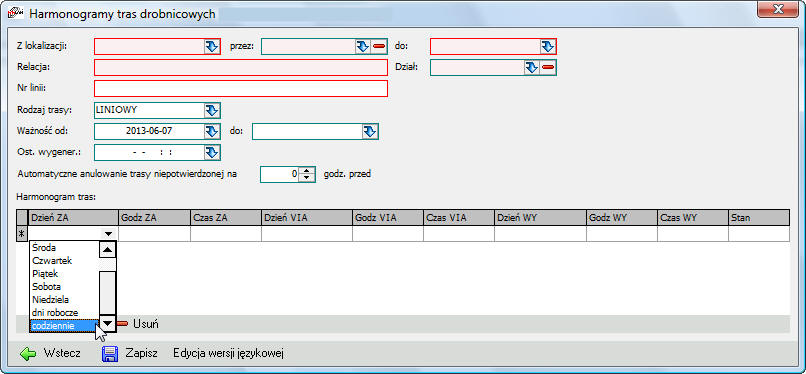Click the 'Godz VIA' column header
The image size is (806, 374).
pos(388,218)
